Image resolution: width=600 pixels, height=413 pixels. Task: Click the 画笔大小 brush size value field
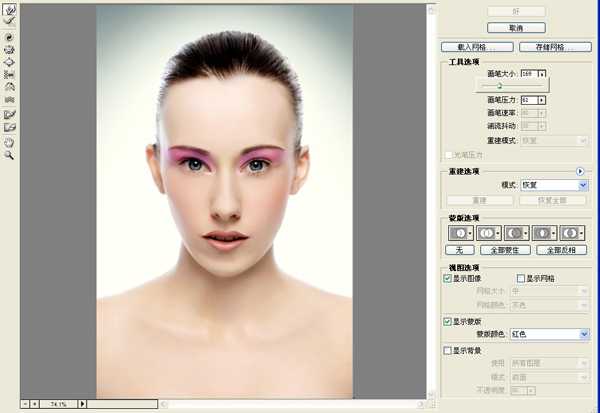(529, 74)
